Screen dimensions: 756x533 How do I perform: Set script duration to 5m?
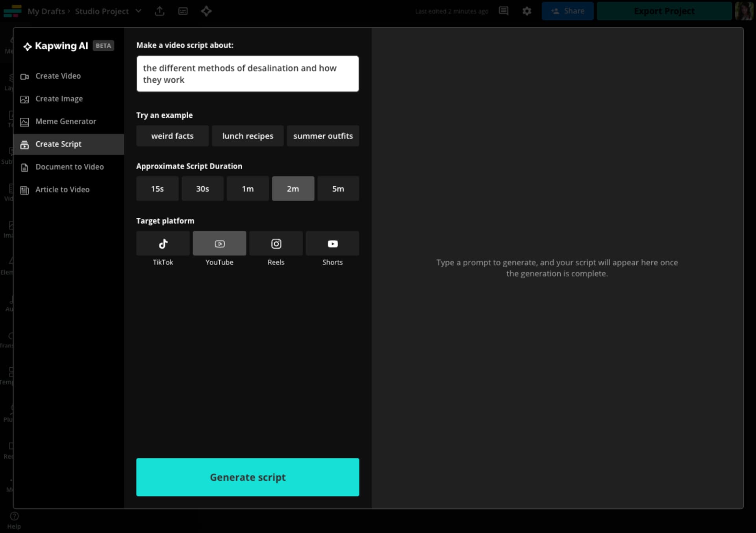tap(338, 189)
